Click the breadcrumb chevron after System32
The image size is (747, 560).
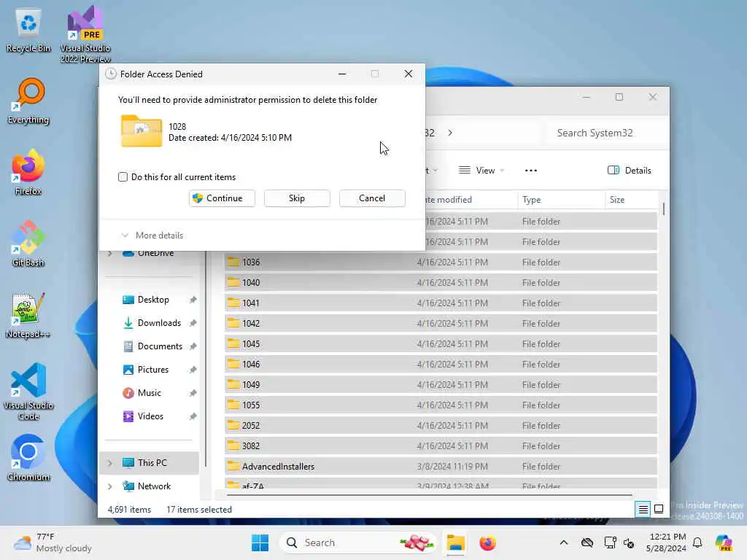click(449, 133)
